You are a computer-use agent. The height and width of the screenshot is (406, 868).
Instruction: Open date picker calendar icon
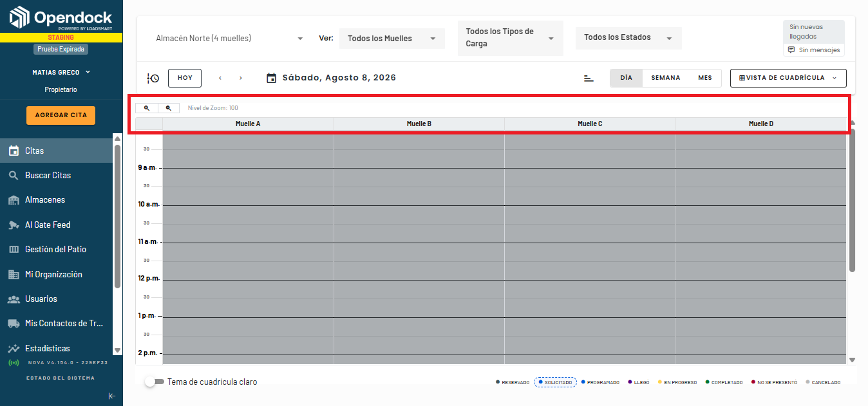pyautogui.click(x=272, y=78)
